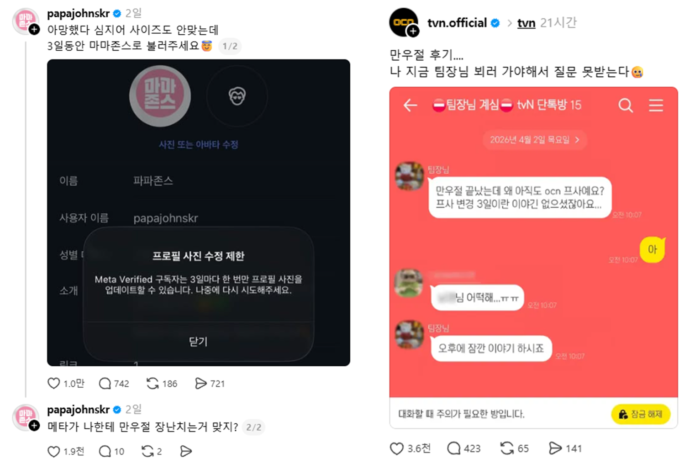Share the post showing 721 shares

(x=201, y=383)
